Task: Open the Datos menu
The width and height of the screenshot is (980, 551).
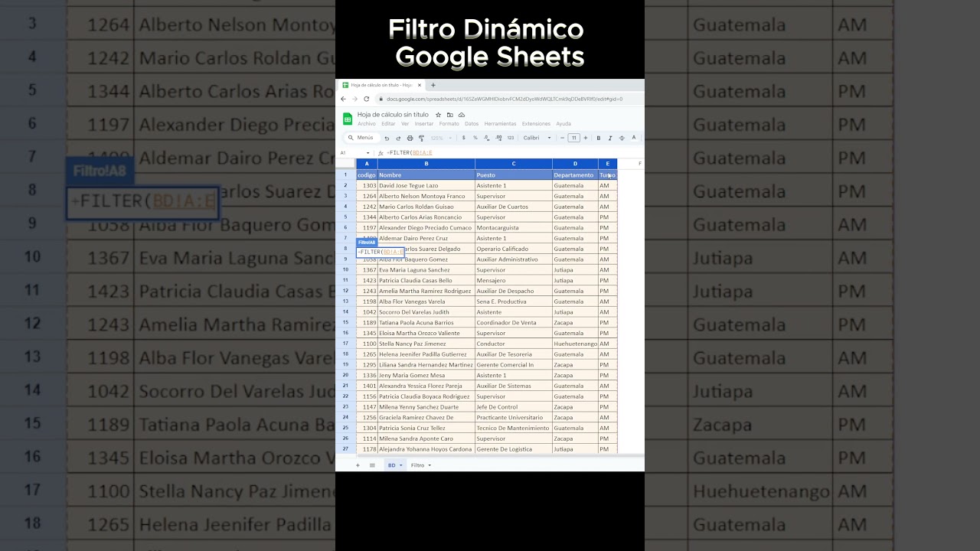Action: pos(472,123)
